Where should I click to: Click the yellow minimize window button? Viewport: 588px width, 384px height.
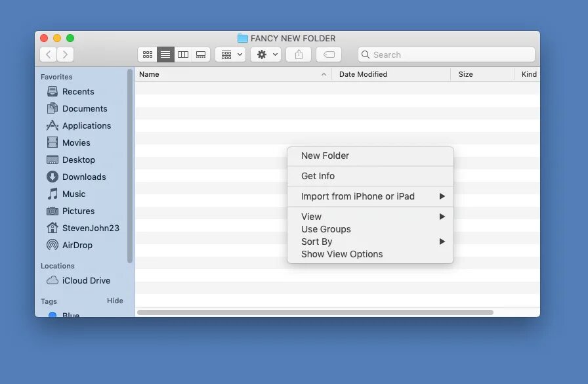click(57, 38)
